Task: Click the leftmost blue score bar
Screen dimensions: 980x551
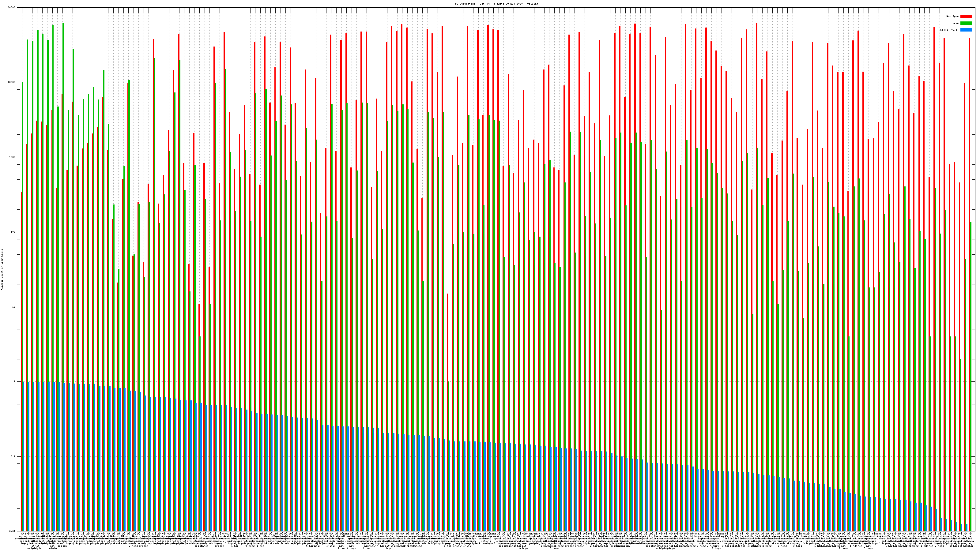Action: [24, 456]
